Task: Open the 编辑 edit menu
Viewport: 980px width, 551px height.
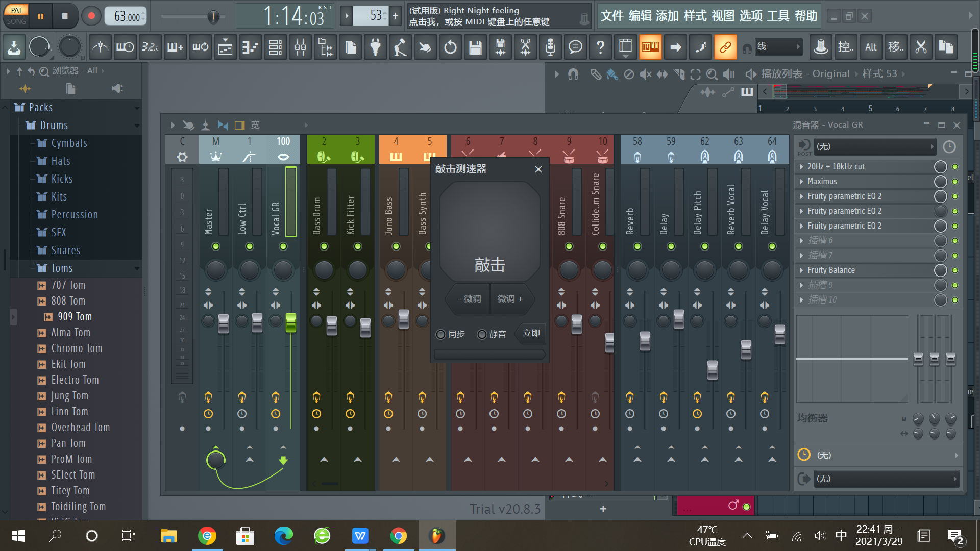Action: click(640, 16)
